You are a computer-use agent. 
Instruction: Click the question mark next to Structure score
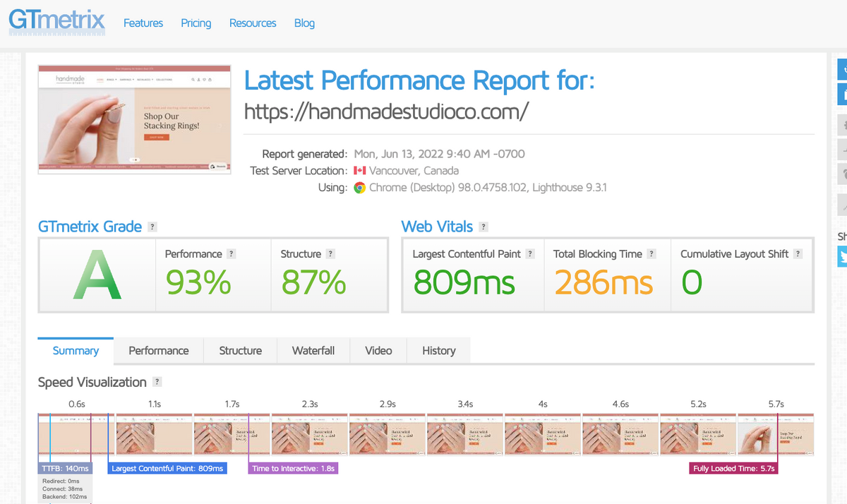pos(330,254)
